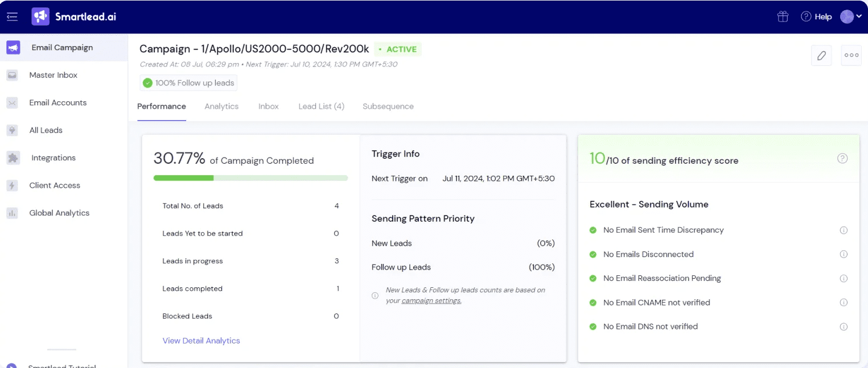Open the All Leads section
The width and height of the screenshot is (868, 368).
(x=46, y=130)
